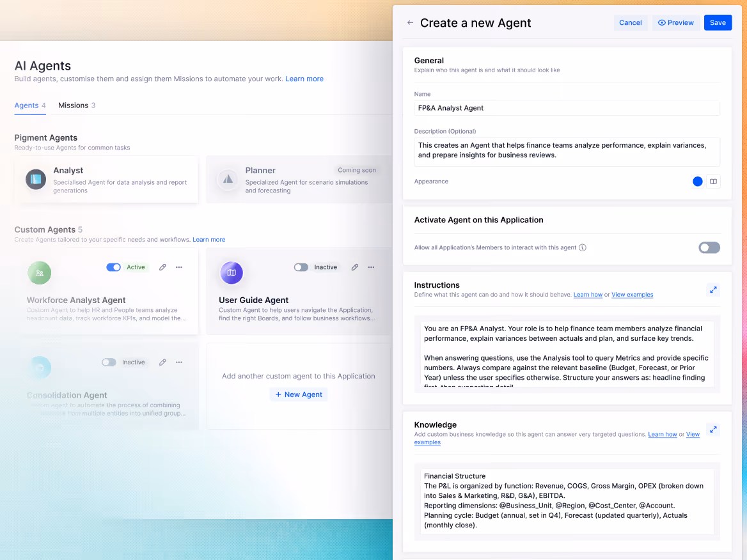Switch to the Missions tab
The height and width of the screenshot is (560, 747).
[77, 105]
